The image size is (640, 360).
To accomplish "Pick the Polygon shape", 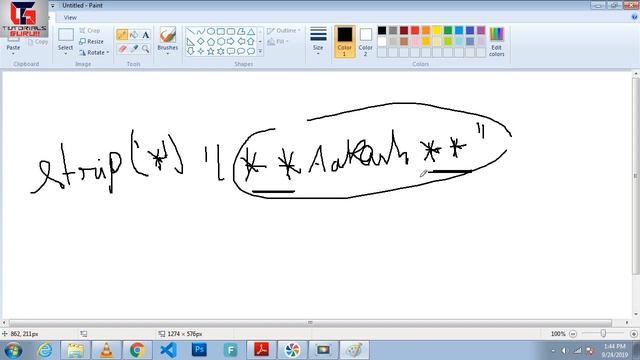I will 241,31.
